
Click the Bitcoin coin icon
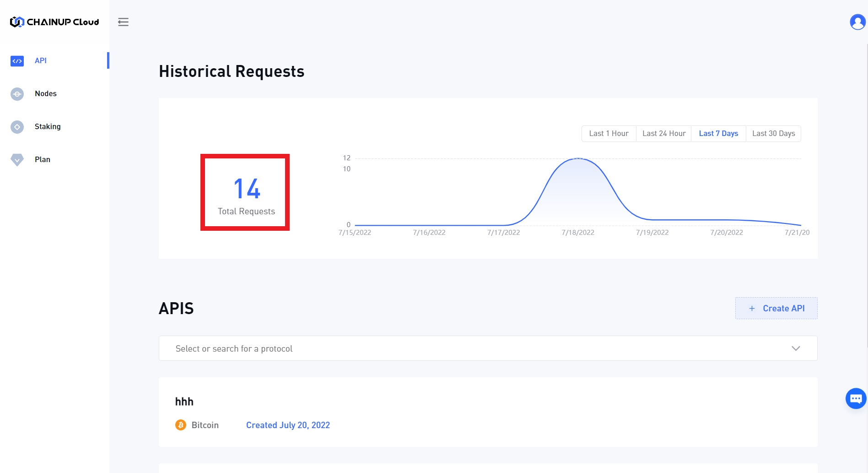point(181,425)
